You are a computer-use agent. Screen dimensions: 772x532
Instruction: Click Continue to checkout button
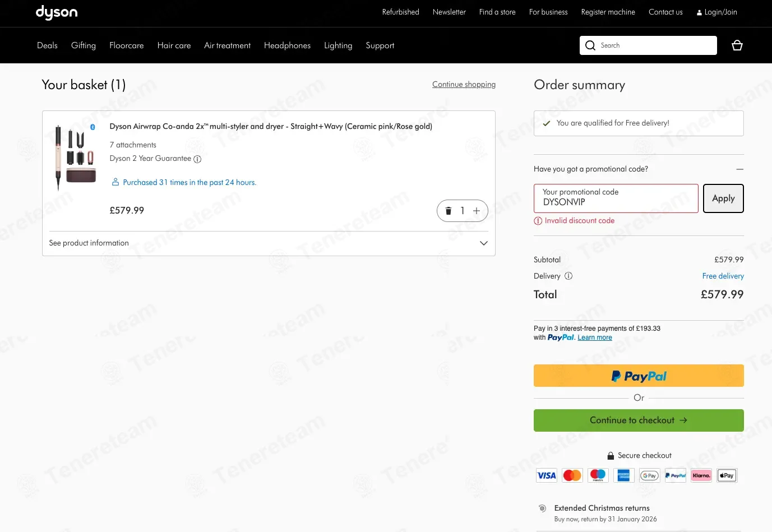[x=639, y=420]
